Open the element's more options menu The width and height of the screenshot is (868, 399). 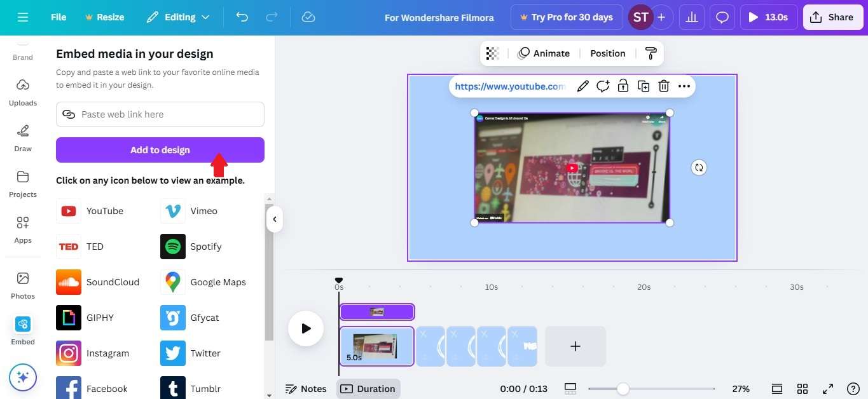[684, 86]
